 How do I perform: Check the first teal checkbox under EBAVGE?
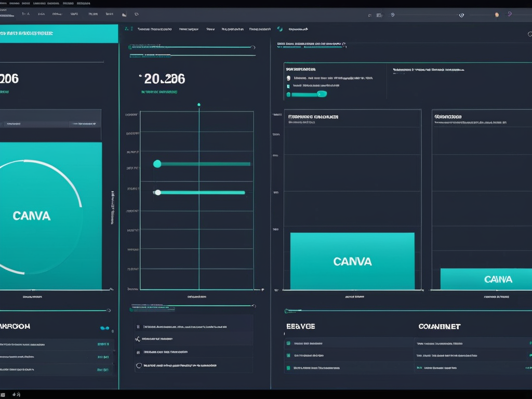pyautogui.click(x=287, y=343)
